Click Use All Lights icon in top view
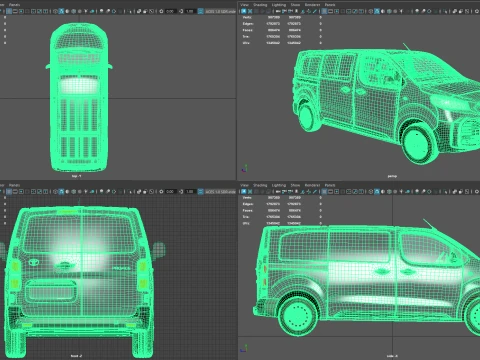The image size is (480, 360). pos(86,11)
